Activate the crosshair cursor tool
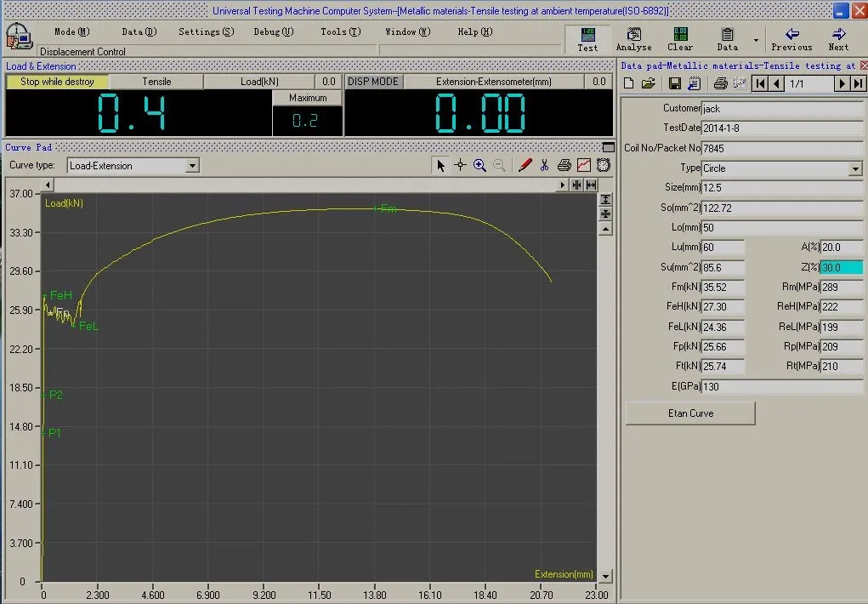 click(460, 165)
